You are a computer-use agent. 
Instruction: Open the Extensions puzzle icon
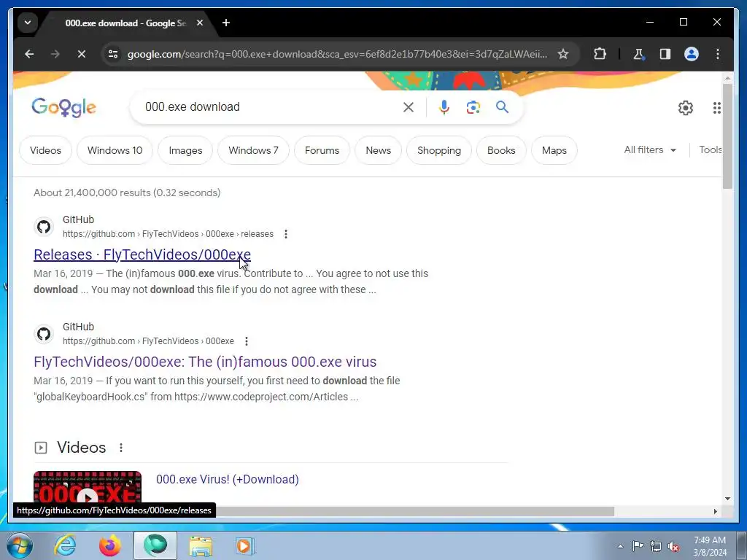[600, 54]
